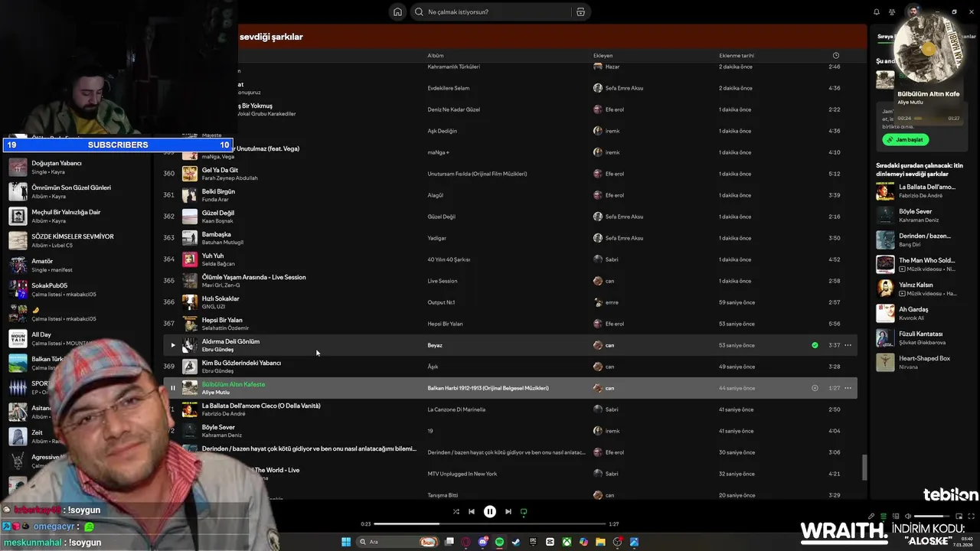Sort by the Albüm column header
The width and height of the screenshot is (980, 551).
pos(436,56)
